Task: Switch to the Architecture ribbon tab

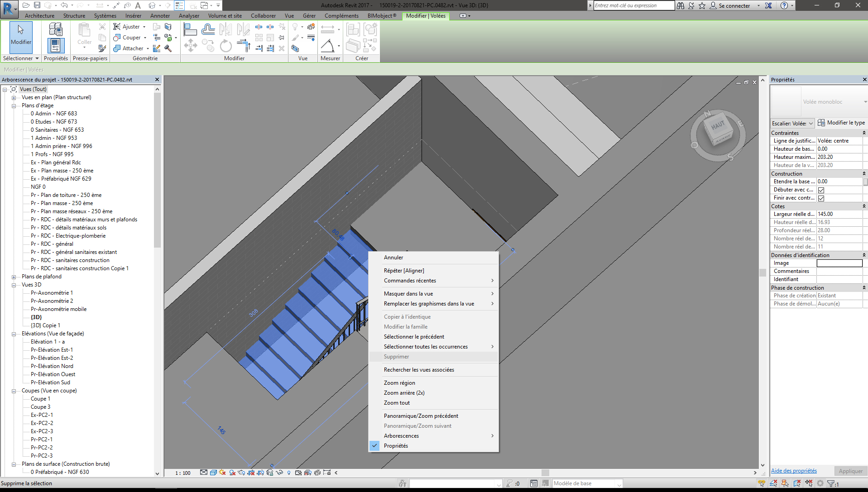Action: [39, 15]
